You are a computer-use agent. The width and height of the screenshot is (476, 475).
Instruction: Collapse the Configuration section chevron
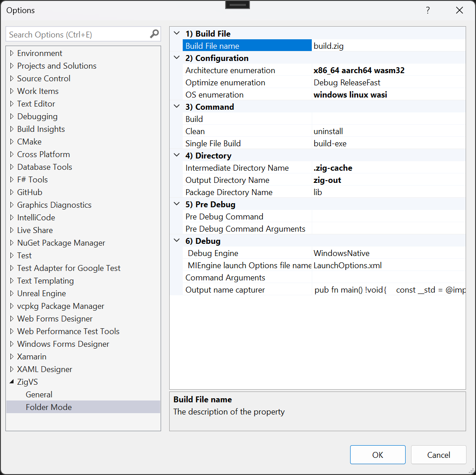pos(177,58)
